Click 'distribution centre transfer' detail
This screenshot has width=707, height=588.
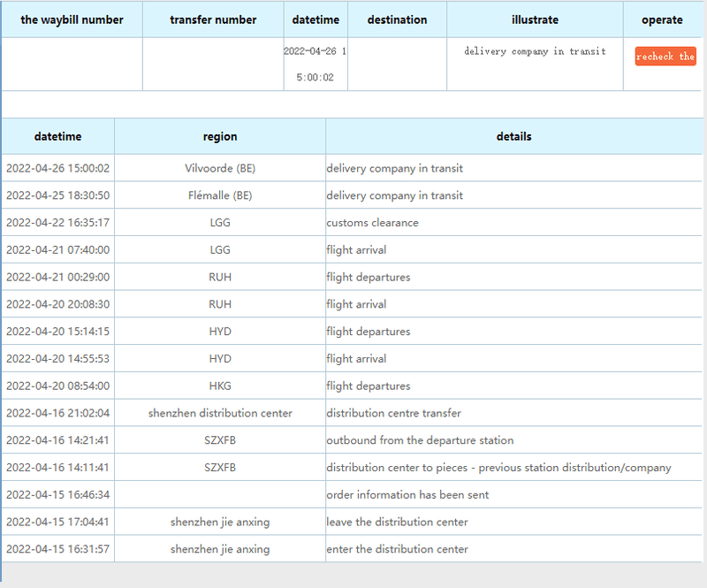393,413
